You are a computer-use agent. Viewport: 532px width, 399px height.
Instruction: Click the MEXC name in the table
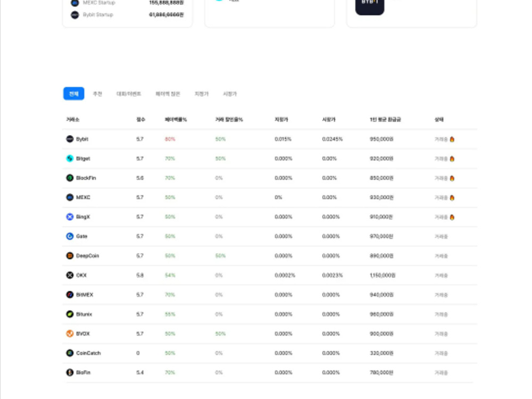pos(83,197)
